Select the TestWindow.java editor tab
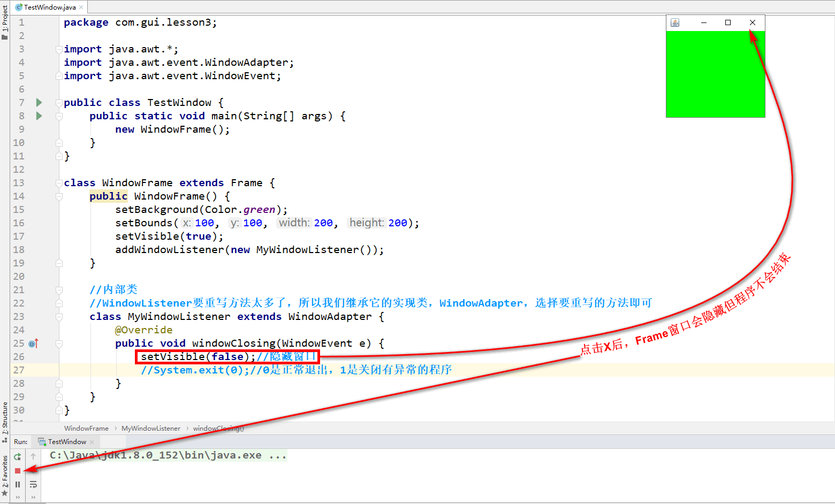The image size is (835, 504). click(x=50, y=7)
